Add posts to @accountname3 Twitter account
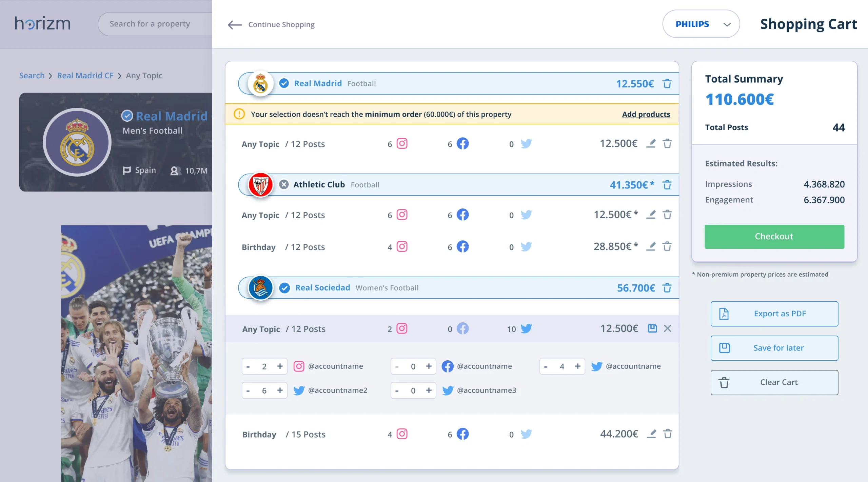This screenshot has width=868, height=482. [429, 390]
